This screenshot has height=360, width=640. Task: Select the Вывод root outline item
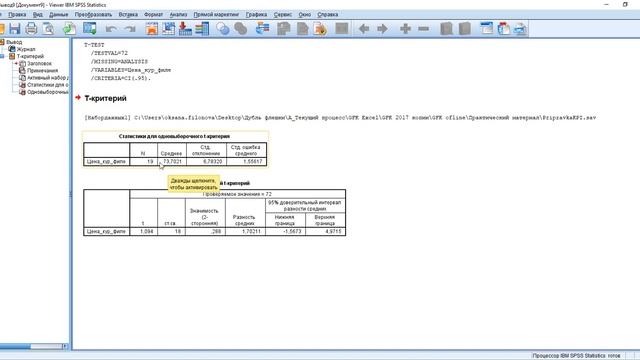point(14,42)
